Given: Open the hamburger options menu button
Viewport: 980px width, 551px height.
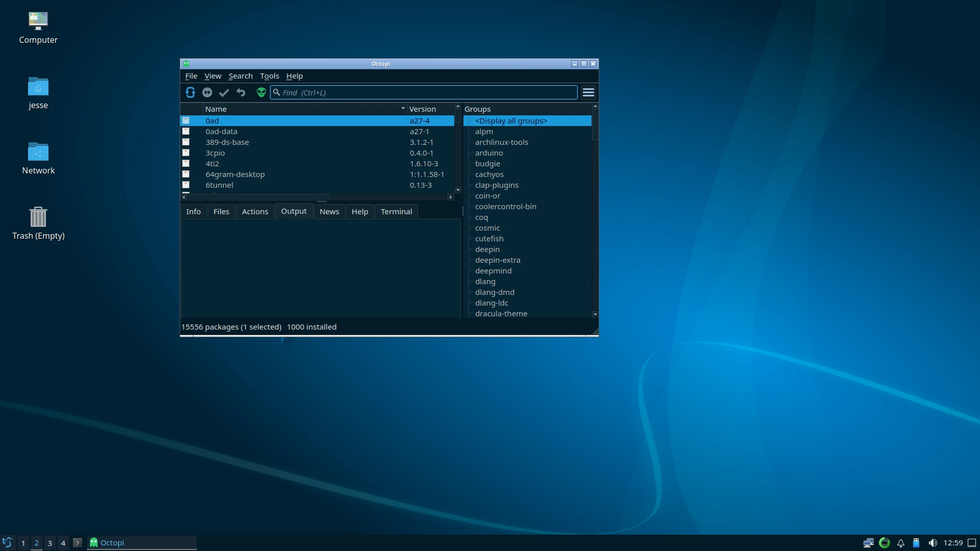Looking at the screenshot, I should pos(589,92).
